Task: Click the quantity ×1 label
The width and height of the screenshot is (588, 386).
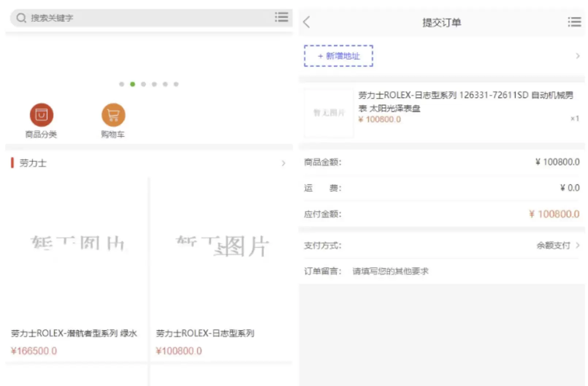Action: pos(575,119)
